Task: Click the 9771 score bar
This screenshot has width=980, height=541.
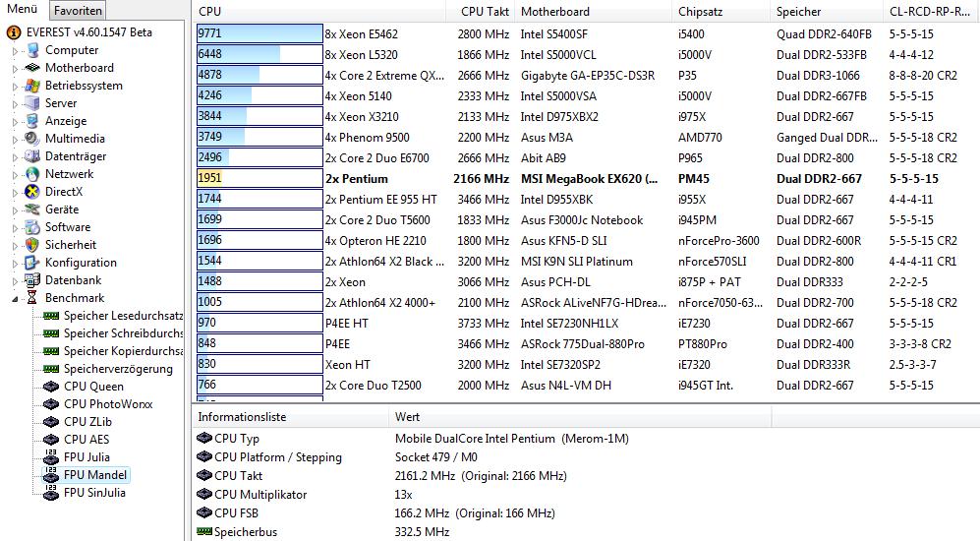Action: pyautogui.click(x=259, y=33)
